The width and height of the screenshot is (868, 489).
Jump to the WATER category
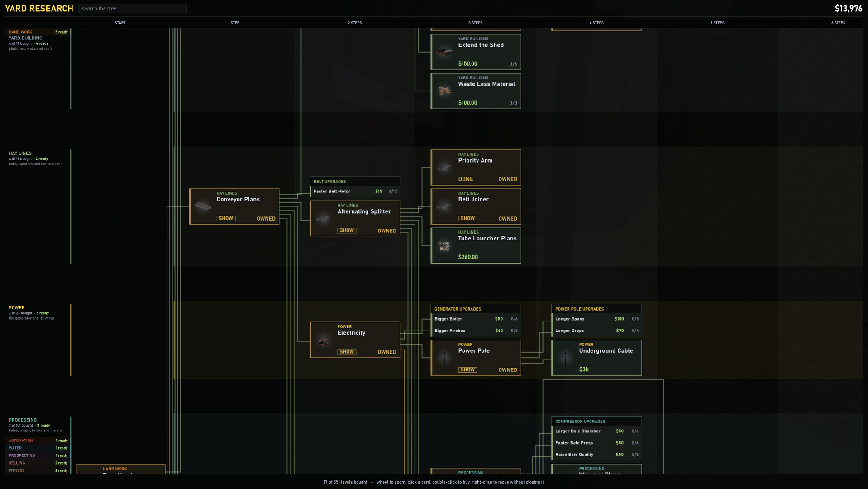pos(38,448)
